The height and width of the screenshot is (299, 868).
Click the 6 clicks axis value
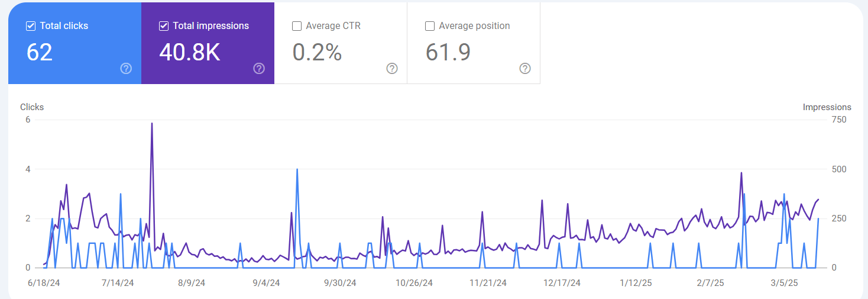point(28,120)
